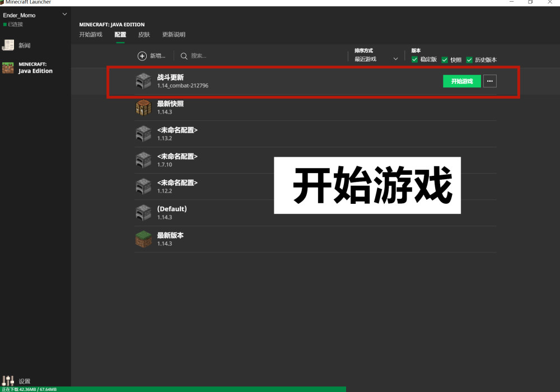Click the 1.14_combat-212796 version text

coord(183,86)
